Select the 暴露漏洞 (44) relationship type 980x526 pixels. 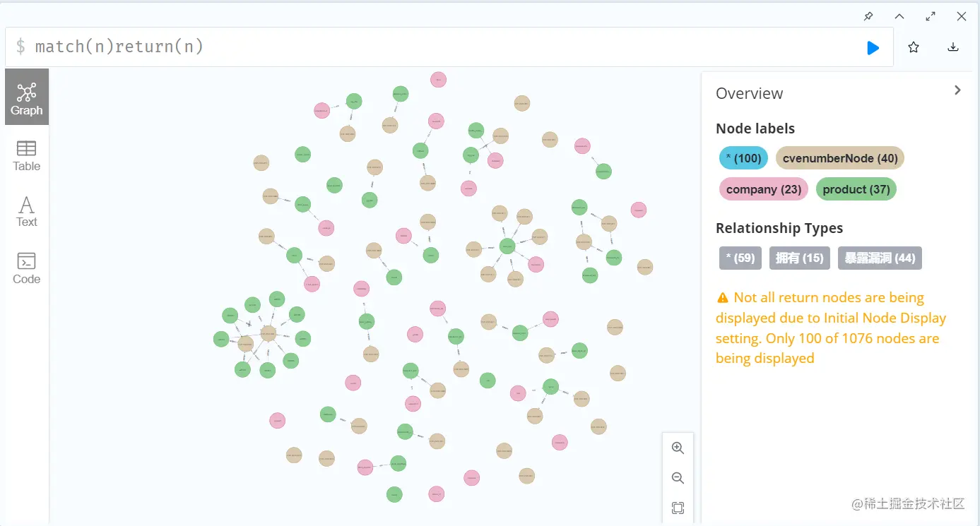click(880, 258)
